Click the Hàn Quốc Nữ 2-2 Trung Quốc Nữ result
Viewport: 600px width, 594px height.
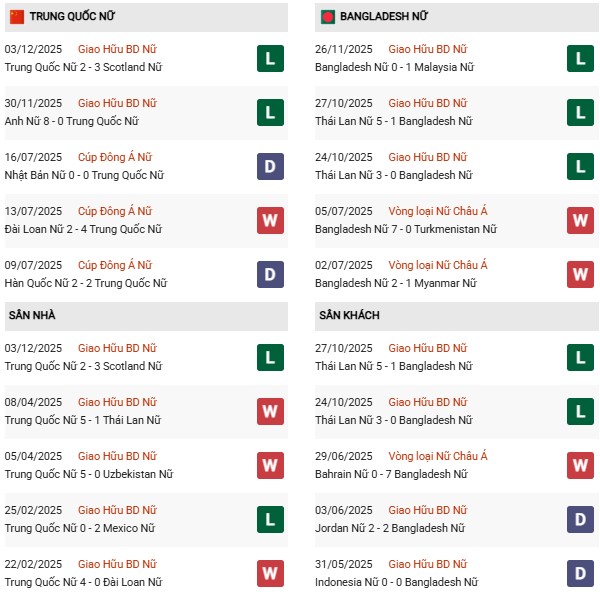point(83,283)
